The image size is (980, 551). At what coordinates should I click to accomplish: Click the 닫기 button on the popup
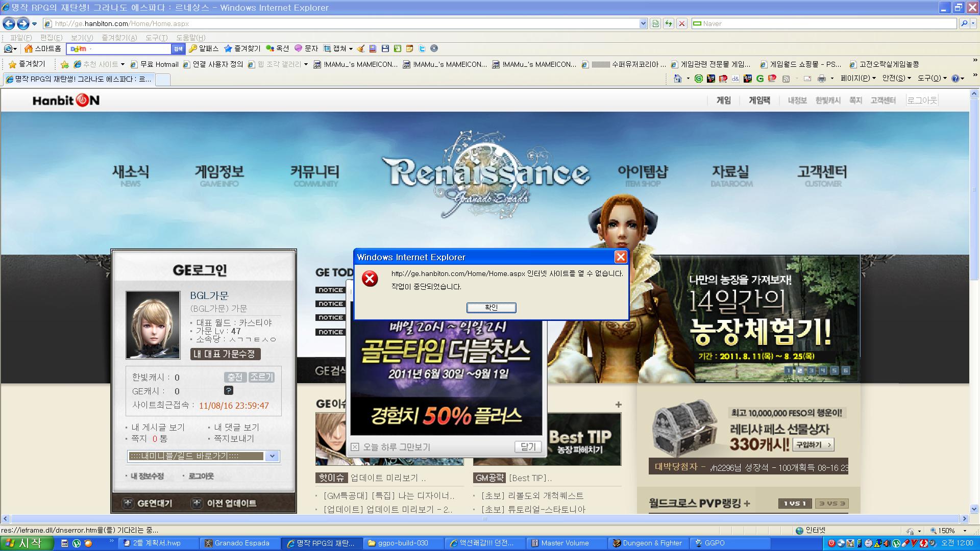click(528, 447)
